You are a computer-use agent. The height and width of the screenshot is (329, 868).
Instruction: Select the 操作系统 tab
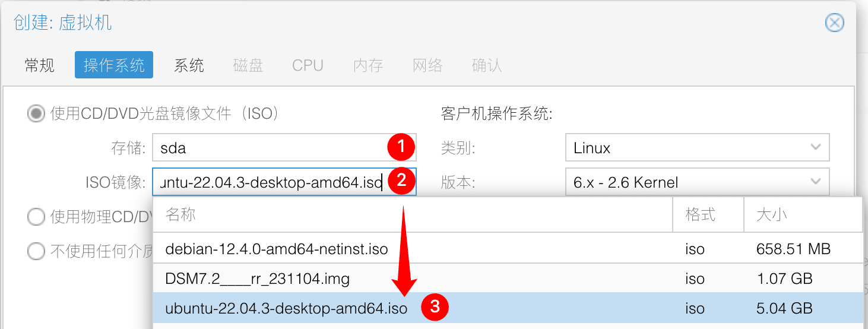[114, 65]
